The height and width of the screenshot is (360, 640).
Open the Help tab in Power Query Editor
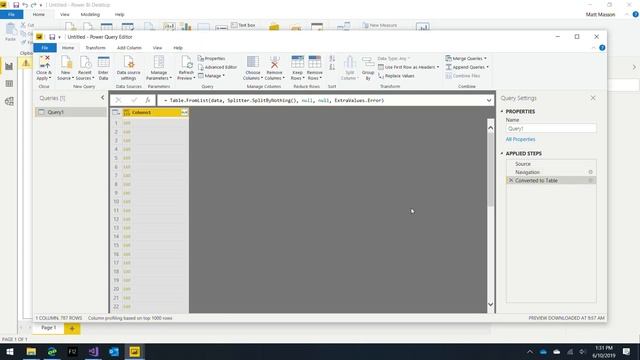tap(178, 48)
